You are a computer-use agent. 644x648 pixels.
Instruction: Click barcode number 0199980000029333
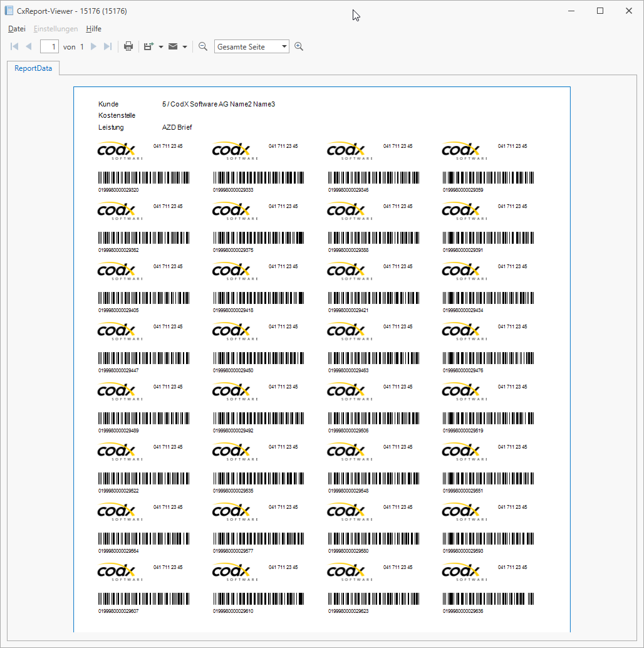point(233,190)
